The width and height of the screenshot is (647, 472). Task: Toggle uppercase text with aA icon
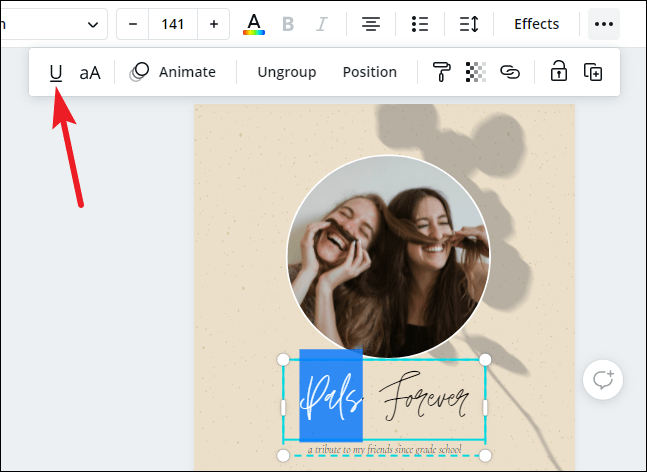point(90,72)
